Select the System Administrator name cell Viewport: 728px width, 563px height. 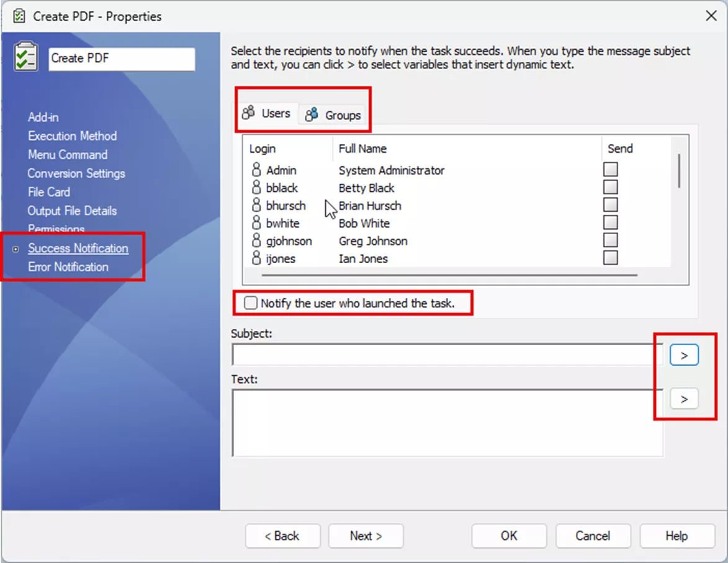tap(392, 170)
